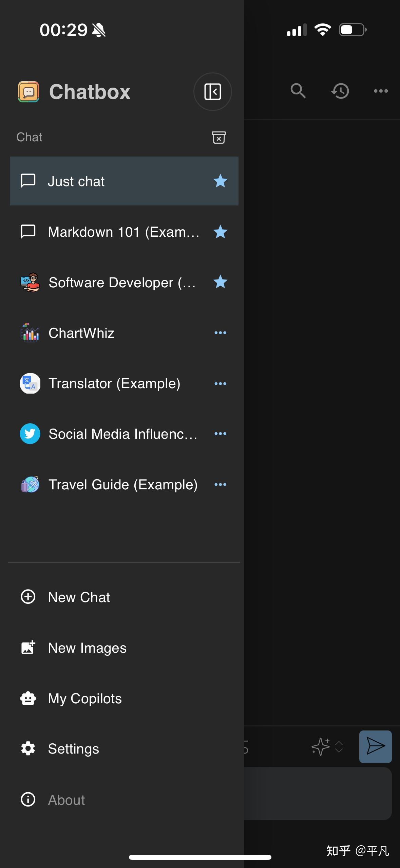
Task: Click the Chatbox app logo
Action: (28, 92)
